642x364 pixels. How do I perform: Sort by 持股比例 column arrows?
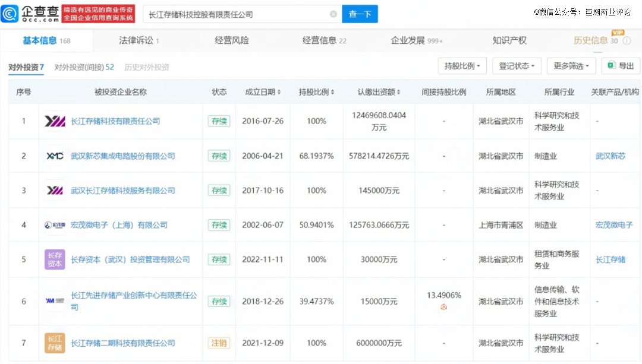332,92
